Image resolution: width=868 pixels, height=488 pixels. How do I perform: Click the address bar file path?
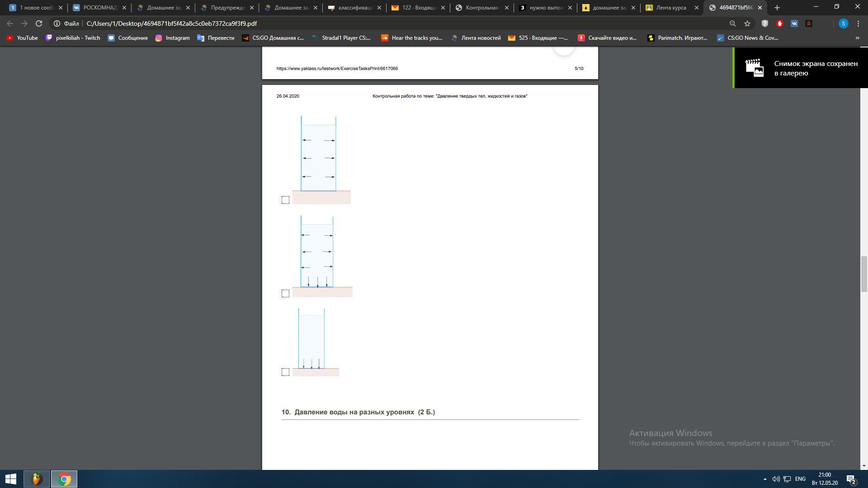click(x=172, y=23)
